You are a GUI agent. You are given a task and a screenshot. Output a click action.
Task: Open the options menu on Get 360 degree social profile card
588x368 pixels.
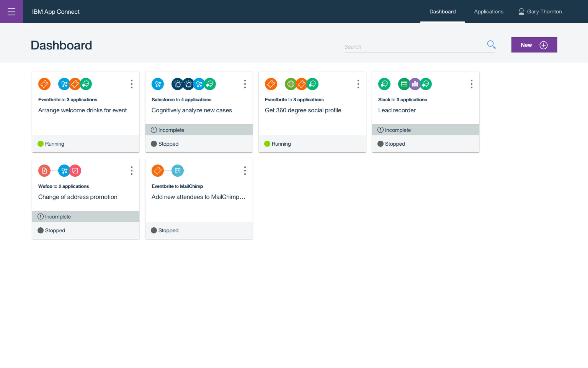(x=358, y=84)
